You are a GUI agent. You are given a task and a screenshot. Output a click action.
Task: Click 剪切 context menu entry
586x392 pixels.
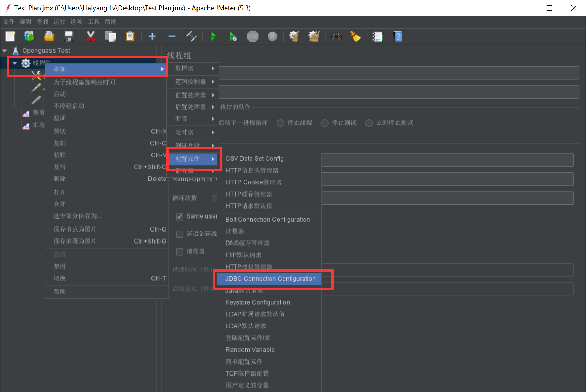click(106, 131)
